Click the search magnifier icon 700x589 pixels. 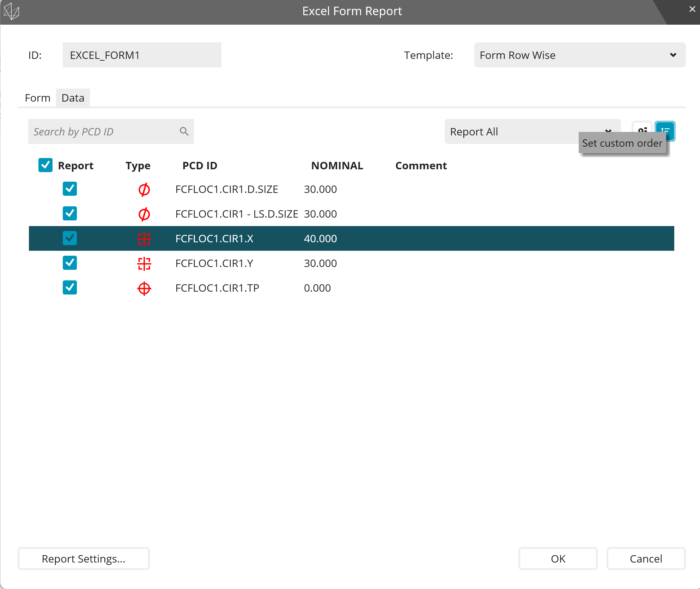(184, 131)
